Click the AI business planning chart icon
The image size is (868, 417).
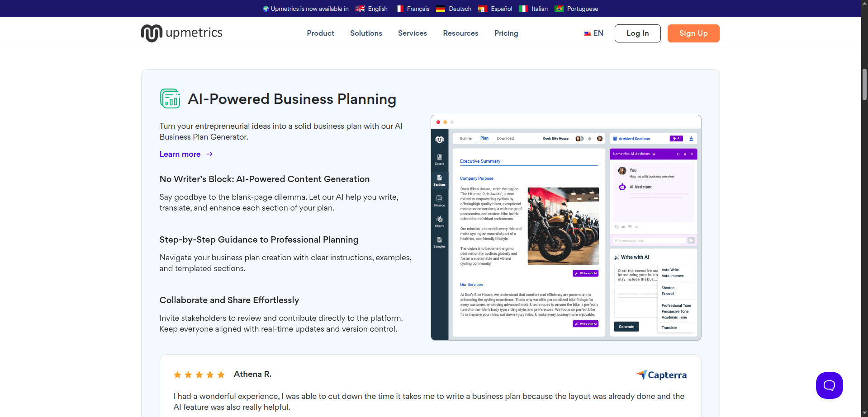tap(170, 98)
